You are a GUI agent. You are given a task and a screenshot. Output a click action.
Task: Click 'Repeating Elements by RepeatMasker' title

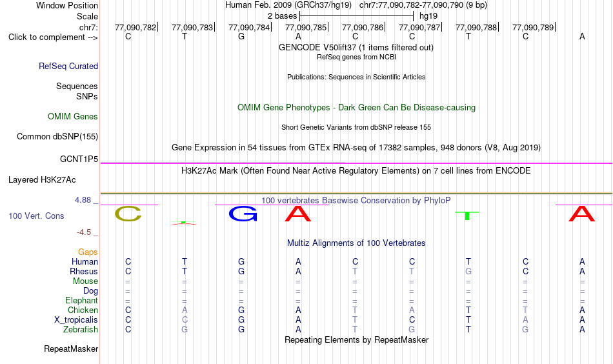coord(356,339)
